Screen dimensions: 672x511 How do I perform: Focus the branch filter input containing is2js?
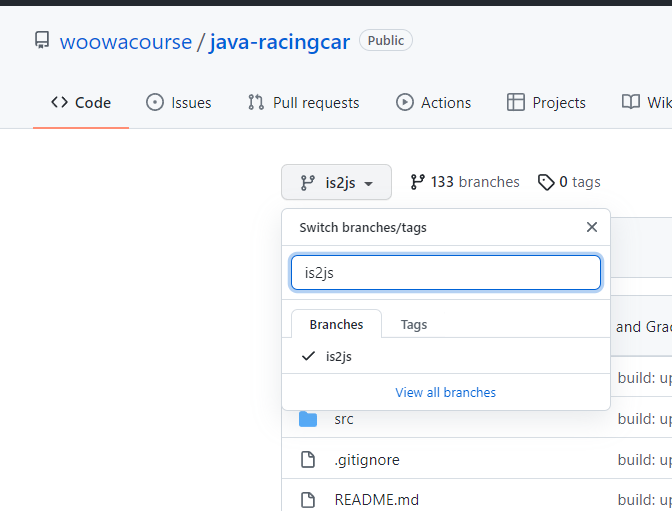[x=446, y=273]
